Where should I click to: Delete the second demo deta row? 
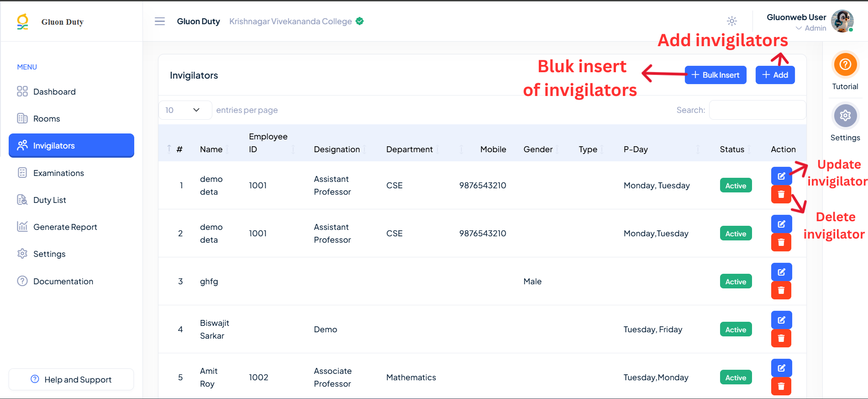pyautogui.click(x=781, y=242)
